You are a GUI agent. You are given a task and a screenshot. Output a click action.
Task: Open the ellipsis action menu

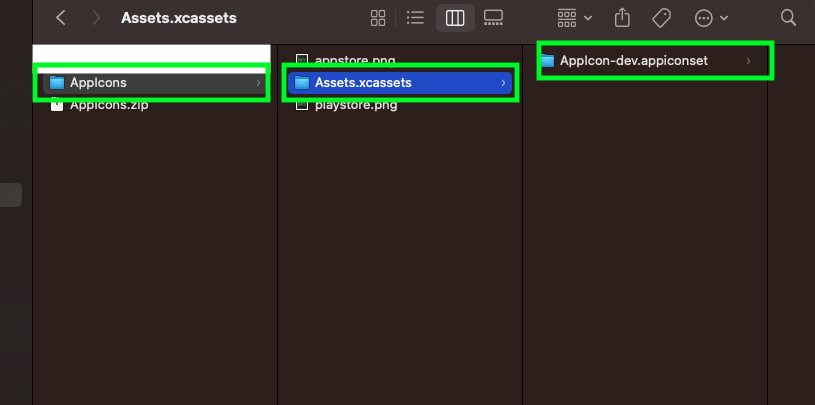click(x=711, y=18)
